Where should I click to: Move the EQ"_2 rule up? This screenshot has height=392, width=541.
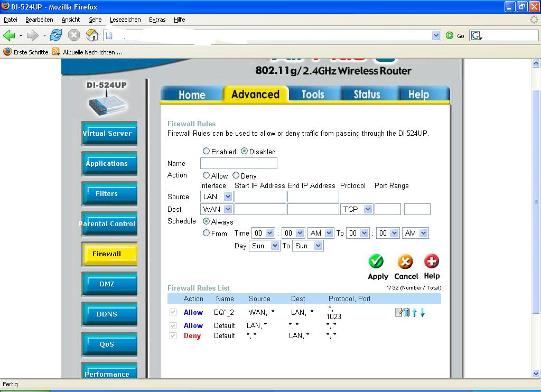[414, 313]
